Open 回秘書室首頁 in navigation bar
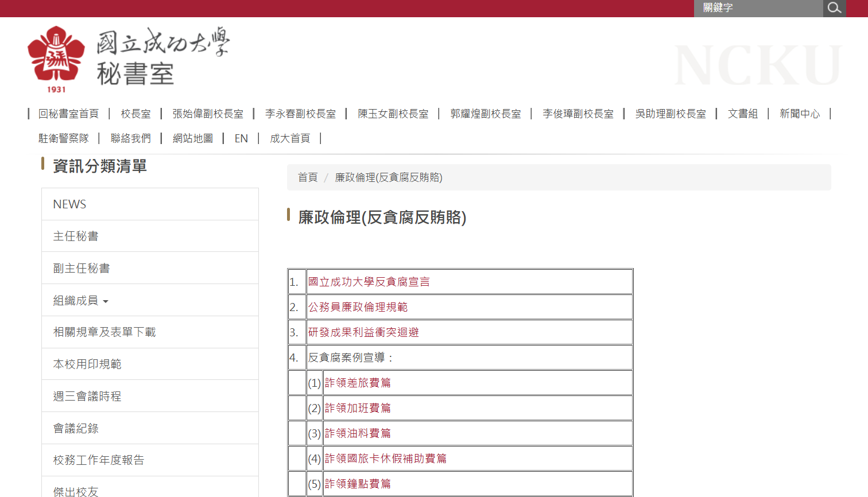 (x=68, y=114)
